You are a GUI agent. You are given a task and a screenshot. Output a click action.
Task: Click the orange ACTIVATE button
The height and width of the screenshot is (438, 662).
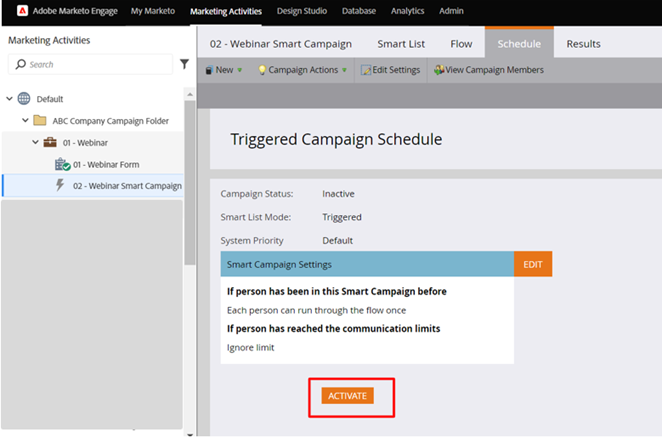[347, 396]
